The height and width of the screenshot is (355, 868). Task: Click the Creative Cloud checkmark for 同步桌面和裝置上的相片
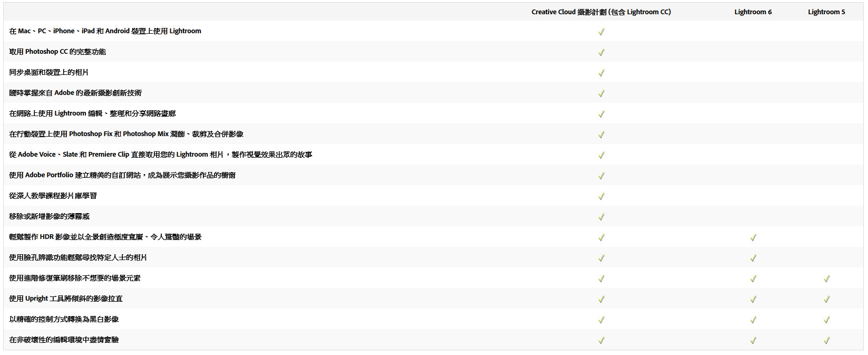pos(601,73)
